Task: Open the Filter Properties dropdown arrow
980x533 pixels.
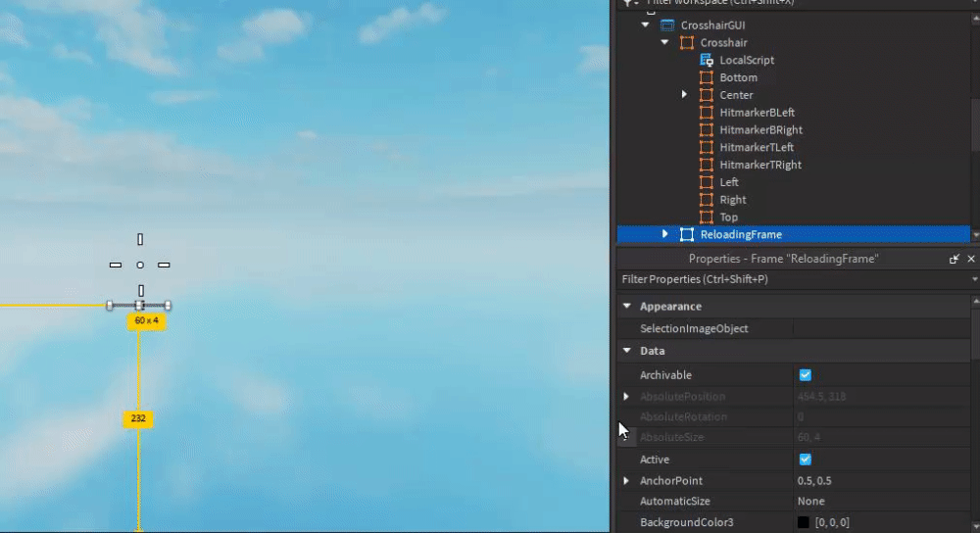Action: [974, 279]
